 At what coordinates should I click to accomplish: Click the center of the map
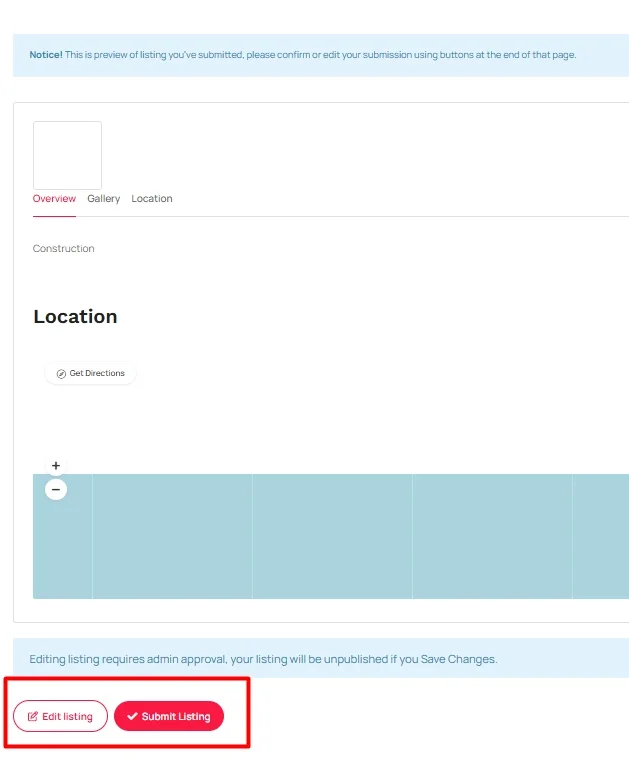pos(331,536)
